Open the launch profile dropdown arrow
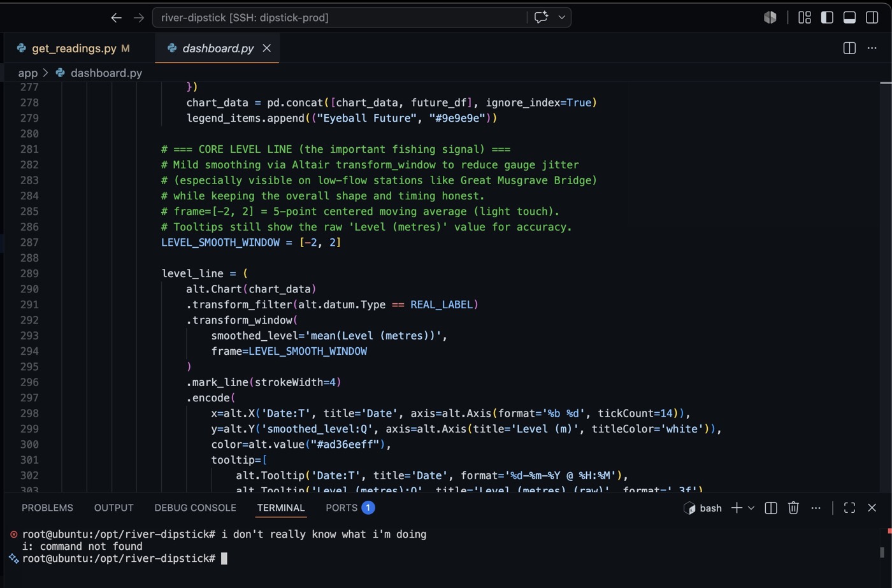The image size is (892, 588). coord(751,508)
